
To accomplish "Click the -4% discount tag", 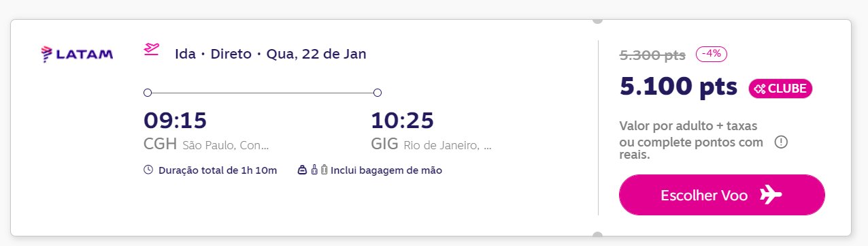I will click(712, 54).
